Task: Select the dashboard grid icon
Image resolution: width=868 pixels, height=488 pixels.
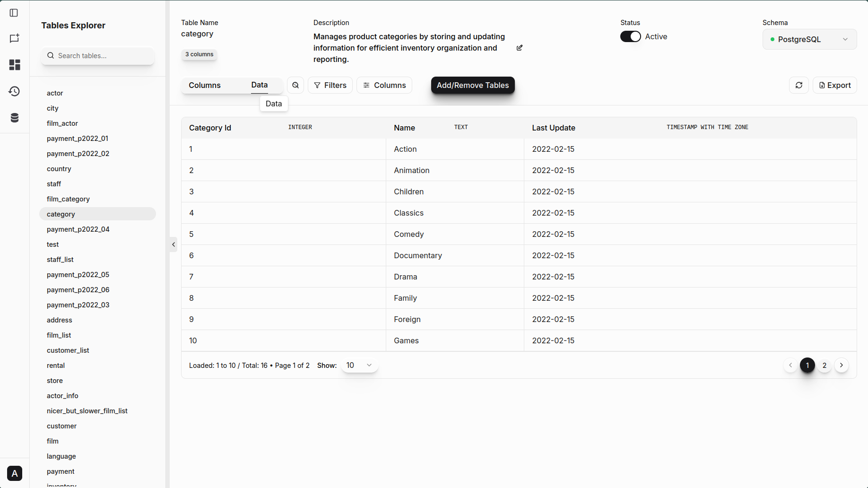Action: (x=15, y=65)
